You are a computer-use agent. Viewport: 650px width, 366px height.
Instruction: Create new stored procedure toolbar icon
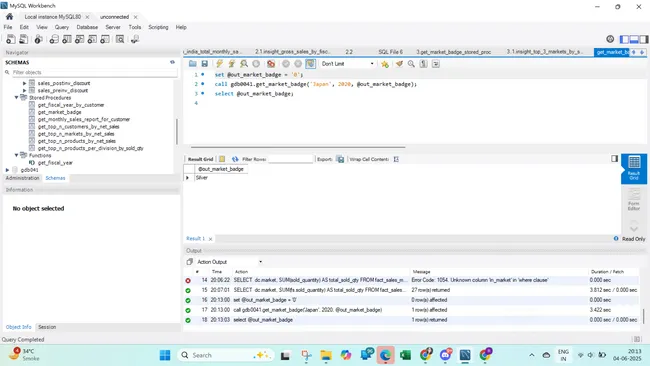pyautogui.click(x=92, y=39)
